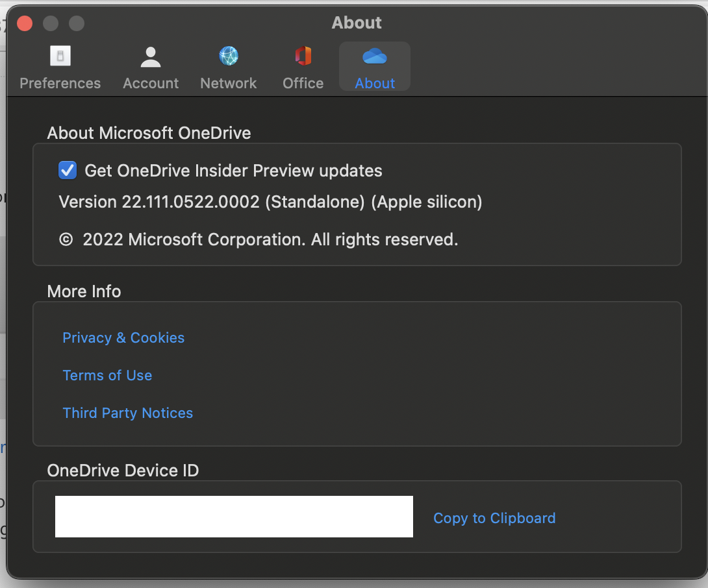Click the version number text
Image resolution: width=708 pixels, height=588 pixels.
pos(271,202)
